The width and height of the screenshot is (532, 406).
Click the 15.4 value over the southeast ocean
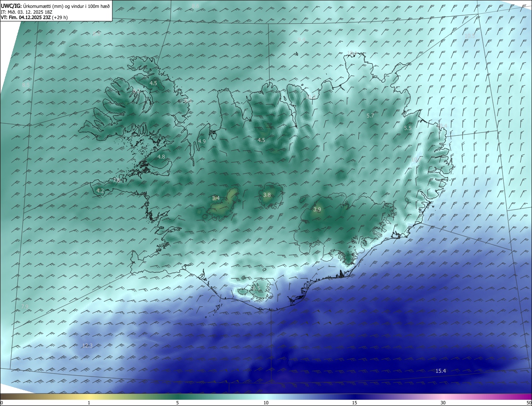(x=441, y=371)
